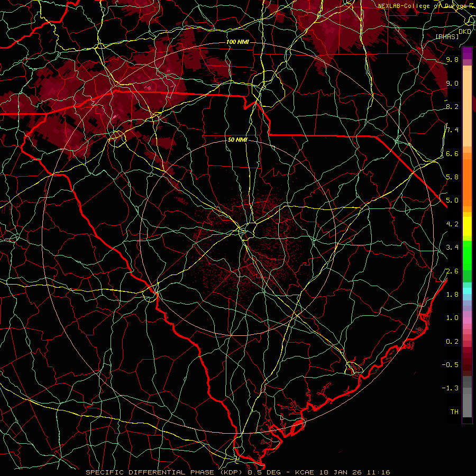
Task: Click the 5.0 legend value
Action: pos(452,200)
